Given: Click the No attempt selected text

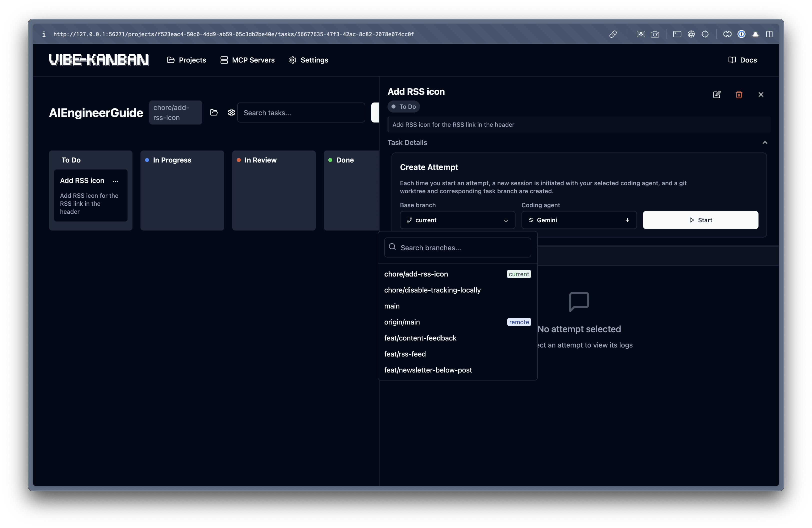Looking at the screenshot, I should pos(579,329).
